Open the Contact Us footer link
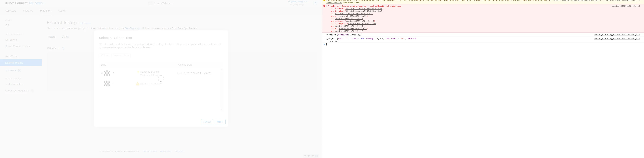Image resolution: width=644 pixels, height=158 pixels. [x=180, y=151]
